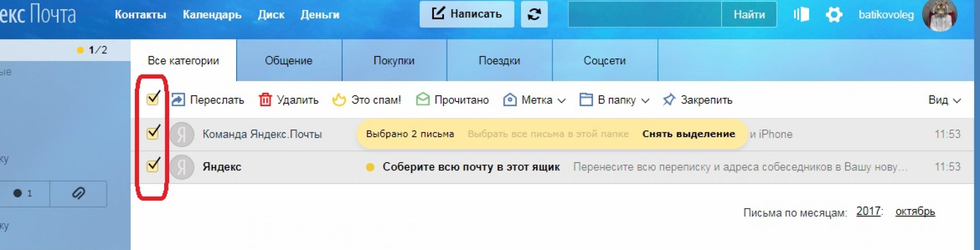Screen dimensions: 980x250
Task: Uncheck the Команда Яндекс.Почты message checkbox
Action: [x=153, y=133]
